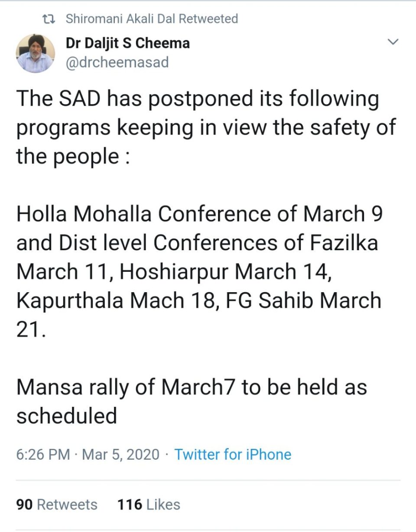Open the @drcheemasad handle link

117,63
